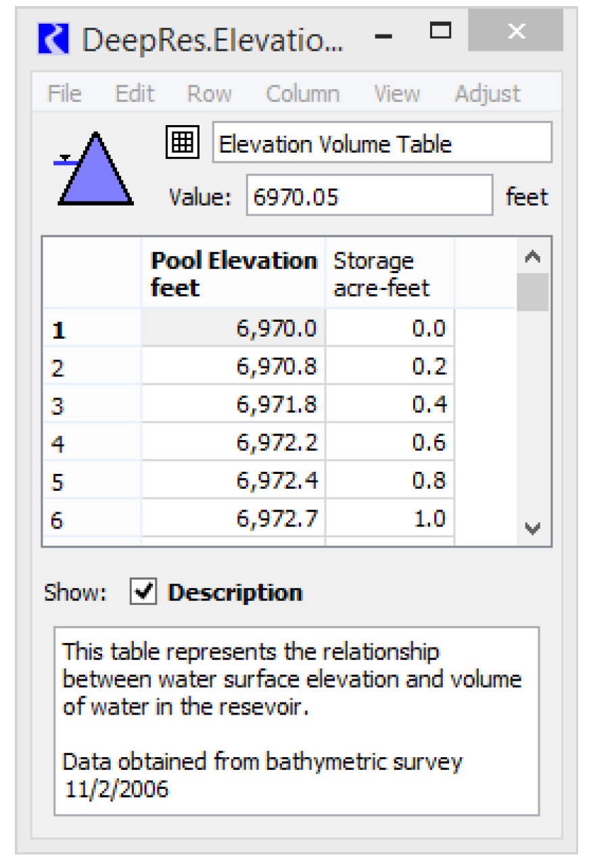Select row 3 header in table
This screenshot has height=868, width=589.
point(92,406)
